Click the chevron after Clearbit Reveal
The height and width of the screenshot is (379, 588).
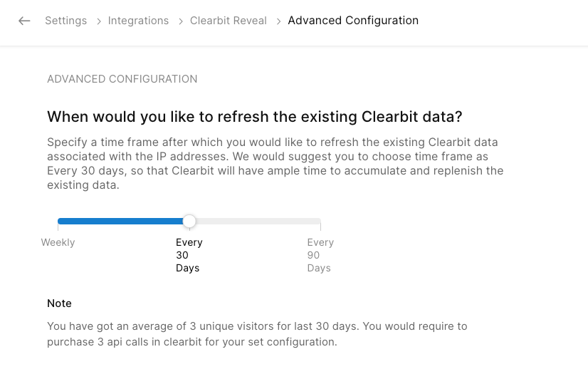pos(278,21)
